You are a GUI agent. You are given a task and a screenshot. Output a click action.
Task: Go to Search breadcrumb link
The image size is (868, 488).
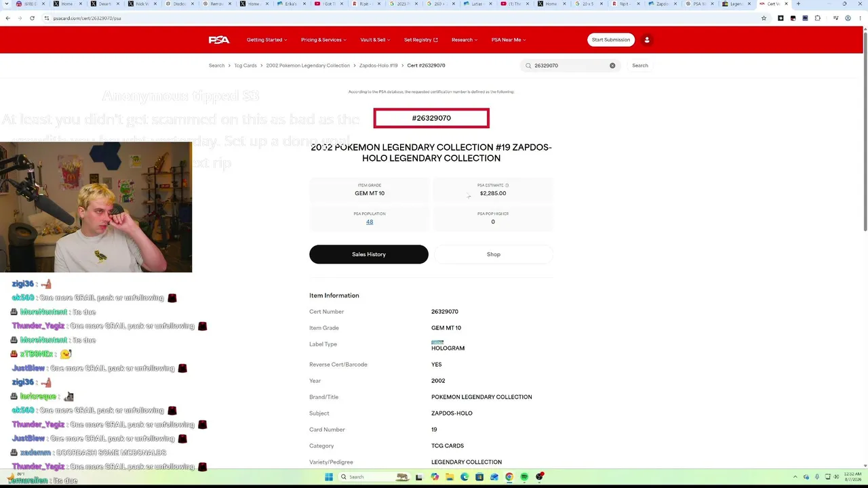click(x=216, y=66)
